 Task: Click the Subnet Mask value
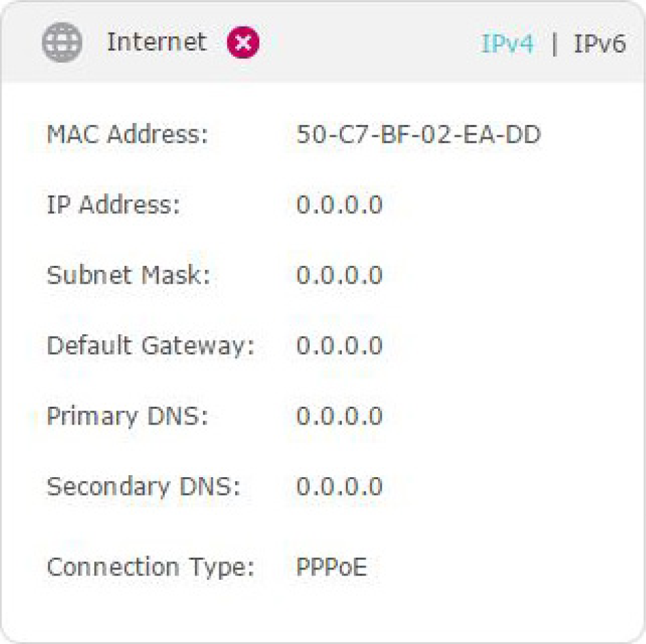(340, 276)
